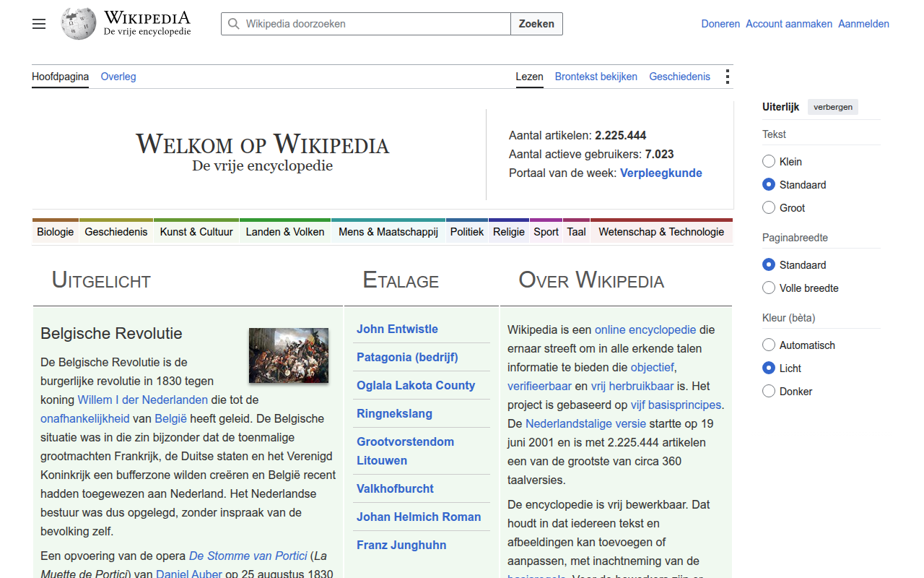This screenshot has width=924, height=578.
Task: Follow the online encyclopedie link
Action: pos(645,330)
